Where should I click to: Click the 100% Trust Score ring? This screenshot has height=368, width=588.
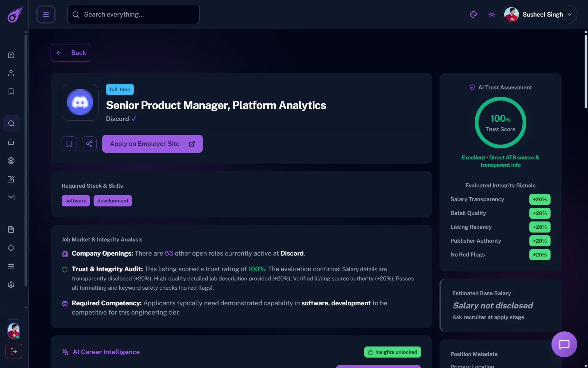click(x=501, y=123)
